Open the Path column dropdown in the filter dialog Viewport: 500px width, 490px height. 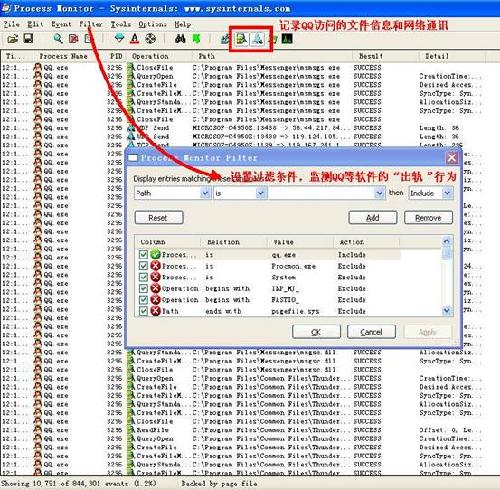tap(205, 193)
